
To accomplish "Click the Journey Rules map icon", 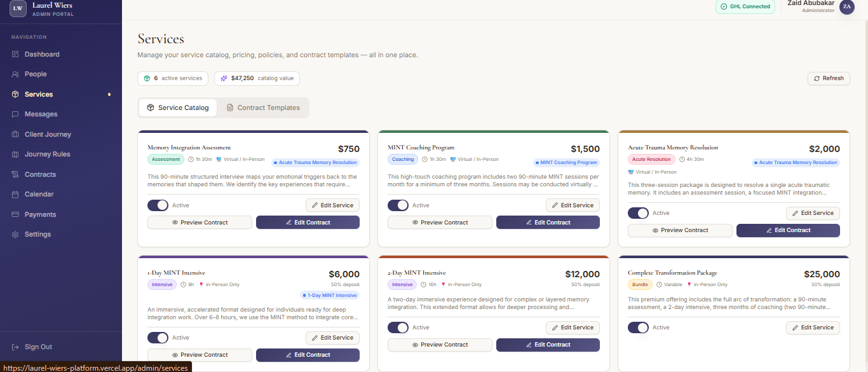I will (15, 155).
